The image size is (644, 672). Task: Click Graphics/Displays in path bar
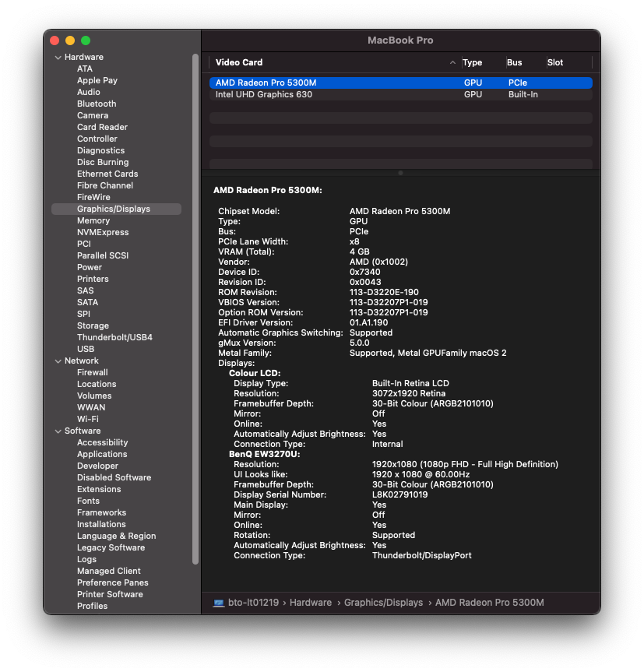point(383,603)
